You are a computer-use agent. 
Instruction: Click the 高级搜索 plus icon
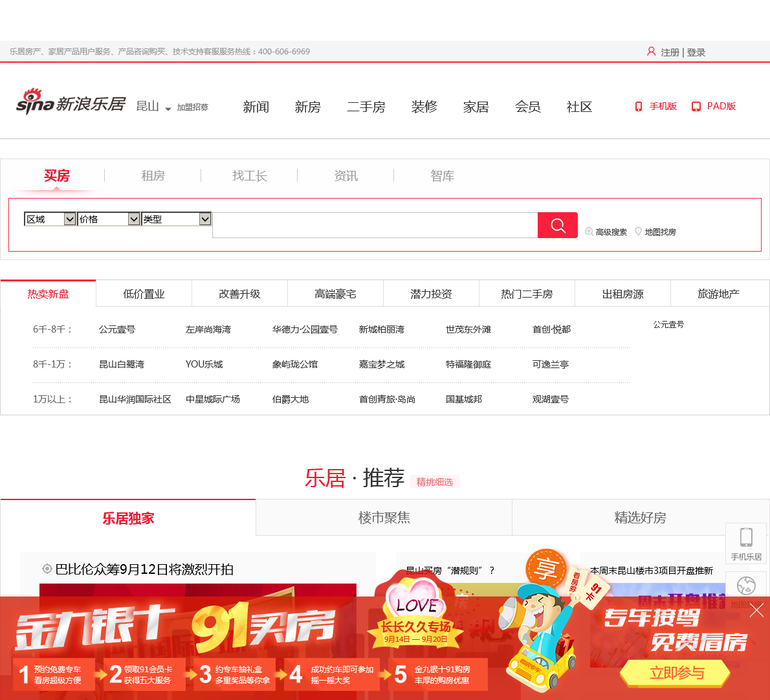(589, 231)
